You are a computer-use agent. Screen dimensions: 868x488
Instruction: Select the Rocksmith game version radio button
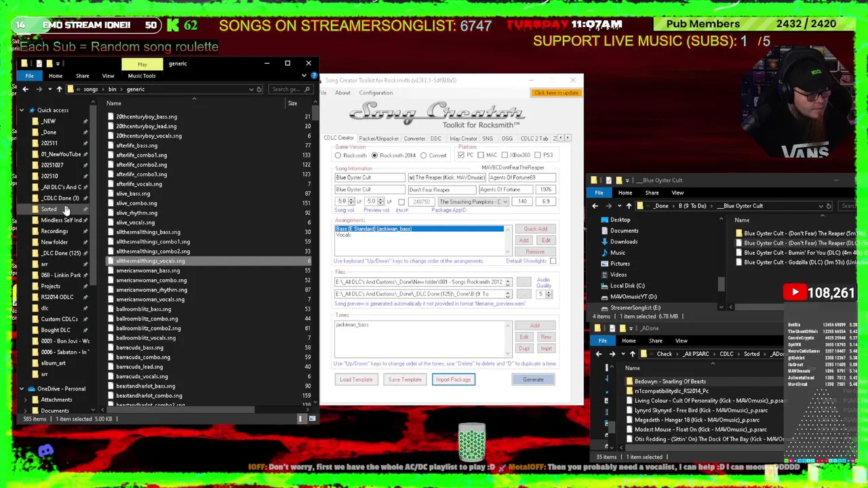(338, 155)
